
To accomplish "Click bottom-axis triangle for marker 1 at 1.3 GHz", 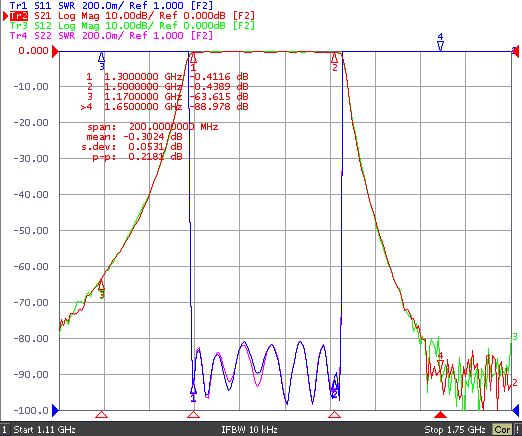I will pyautogui.click(x=193, y=414).
